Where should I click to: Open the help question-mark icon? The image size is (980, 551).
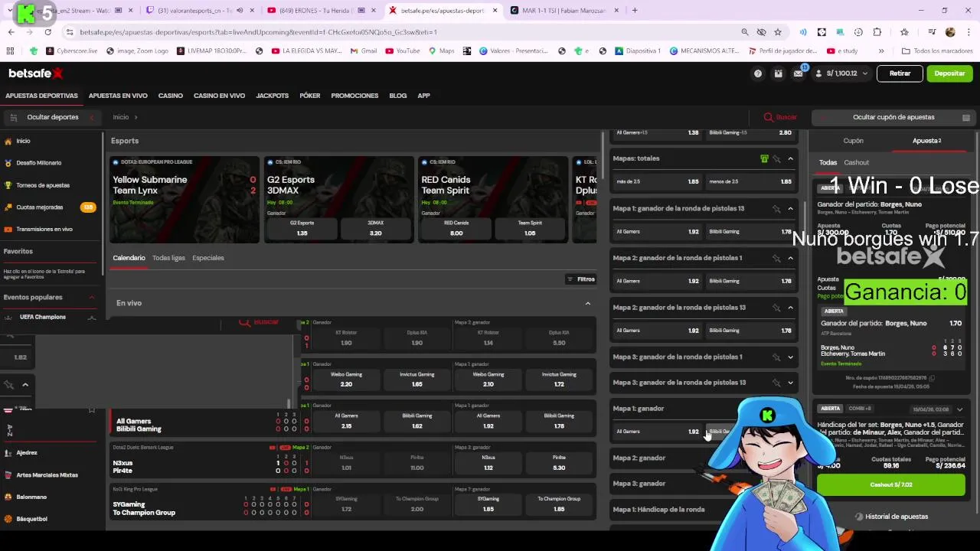758,73
